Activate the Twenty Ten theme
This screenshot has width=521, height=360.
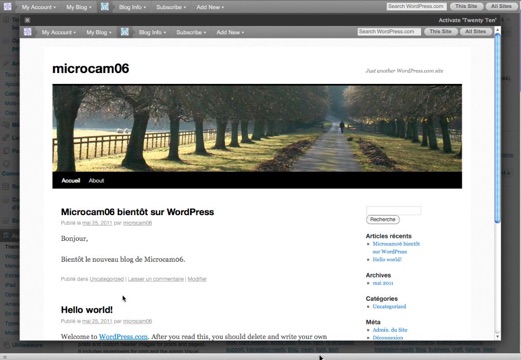[x=467, y=20]
